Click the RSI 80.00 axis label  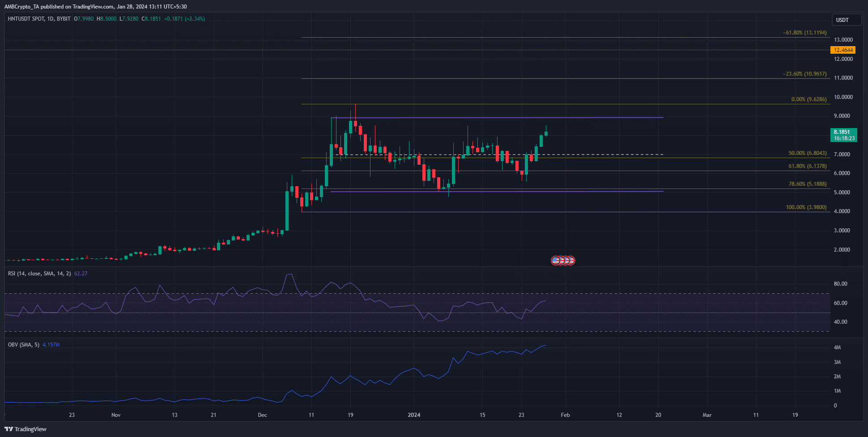[841, 284]
